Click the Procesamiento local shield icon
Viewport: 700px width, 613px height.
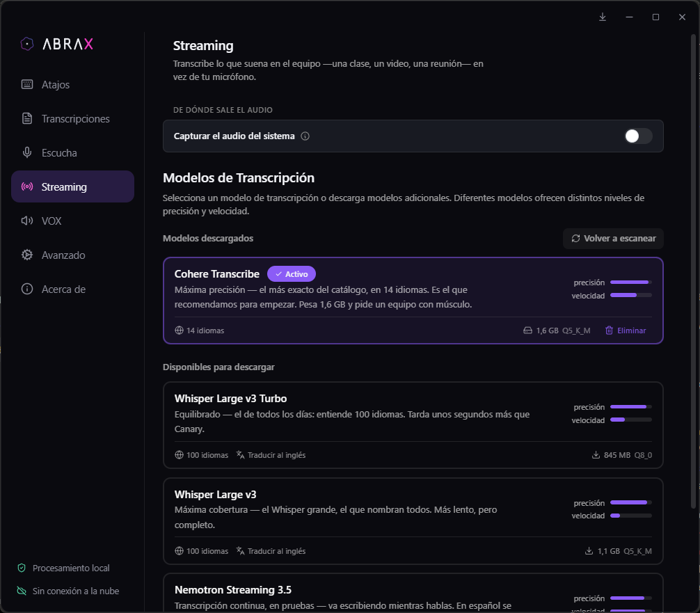tap(22, 568)
